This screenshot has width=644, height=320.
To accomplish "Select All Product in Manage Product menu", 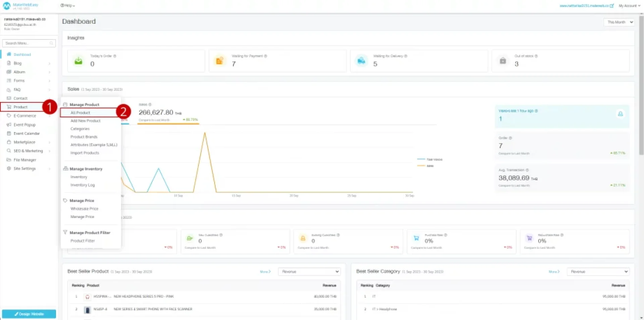I will click(x=80, y=113).
